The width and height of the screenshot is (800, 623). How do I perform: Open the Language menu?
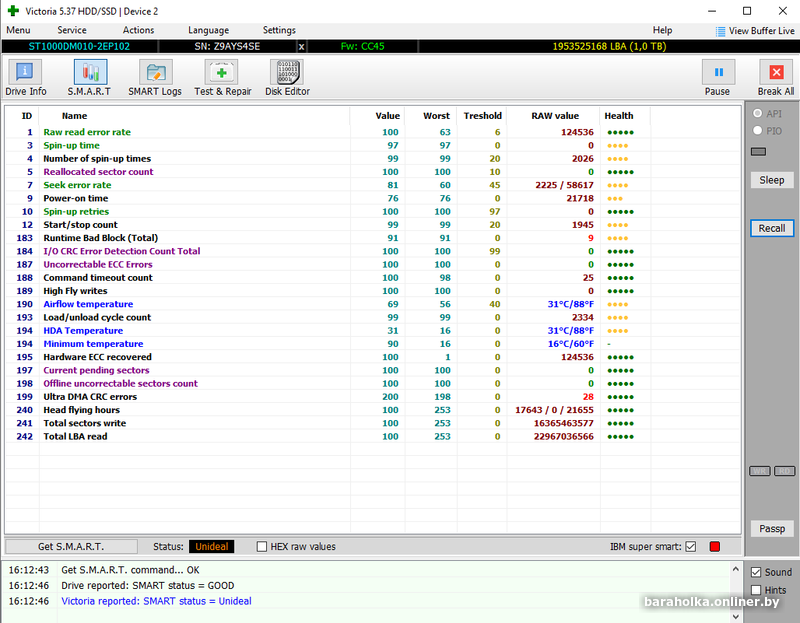pyautogui.click(x=208, y=30)
